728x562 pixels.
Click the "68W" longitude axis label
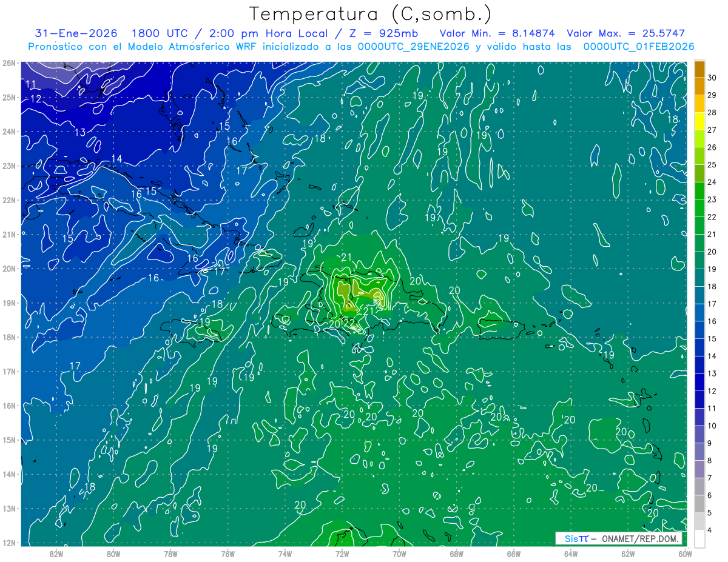tap(456, 554)
